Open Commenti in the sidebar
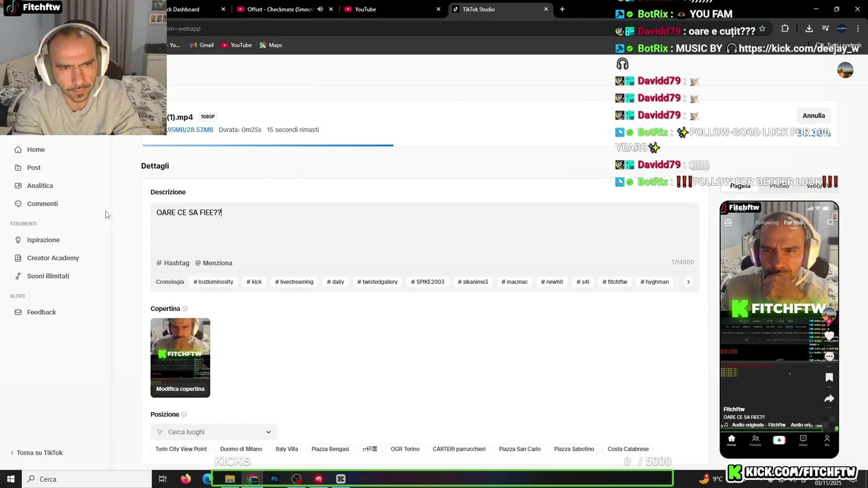Viewport: 868px width, 488px height. [x=42, y=204]
